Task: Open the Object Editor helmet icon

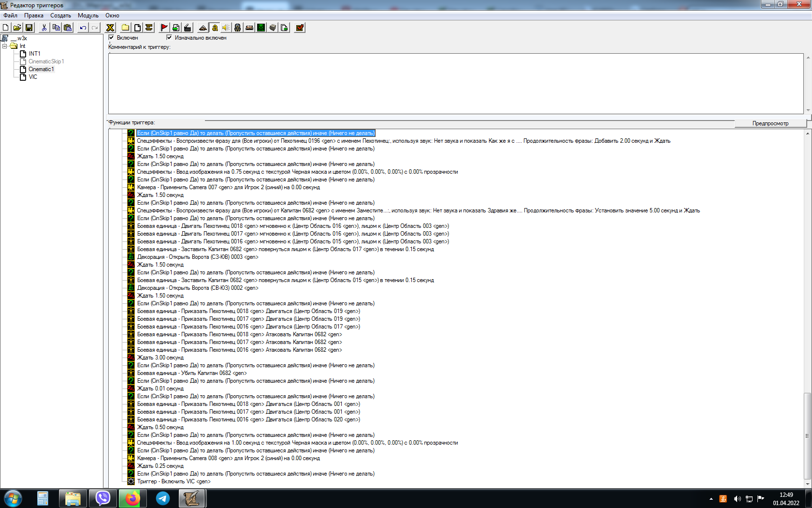Action: (x=238, y=28)
